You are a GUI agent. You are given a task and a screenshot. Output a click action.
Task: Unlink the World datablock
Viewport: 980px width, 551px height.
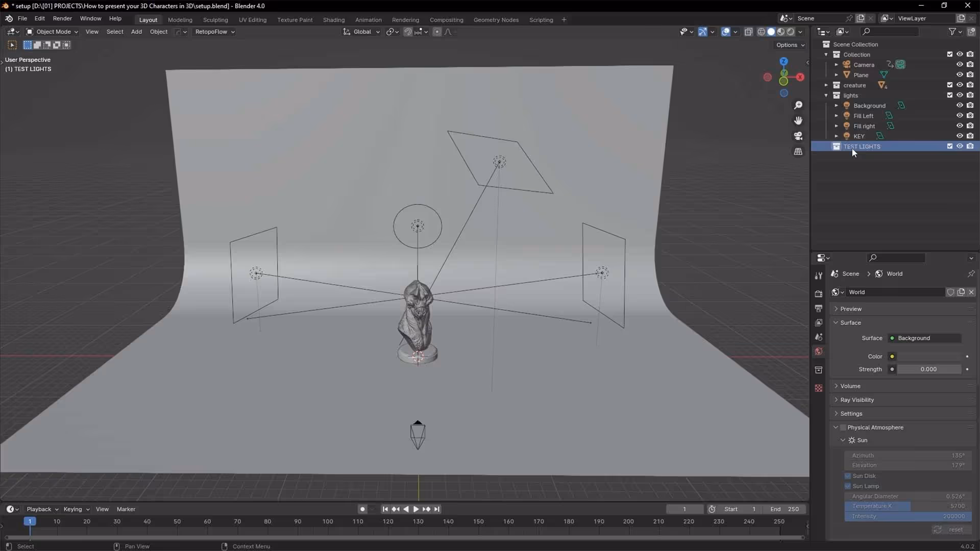(971, 292)
